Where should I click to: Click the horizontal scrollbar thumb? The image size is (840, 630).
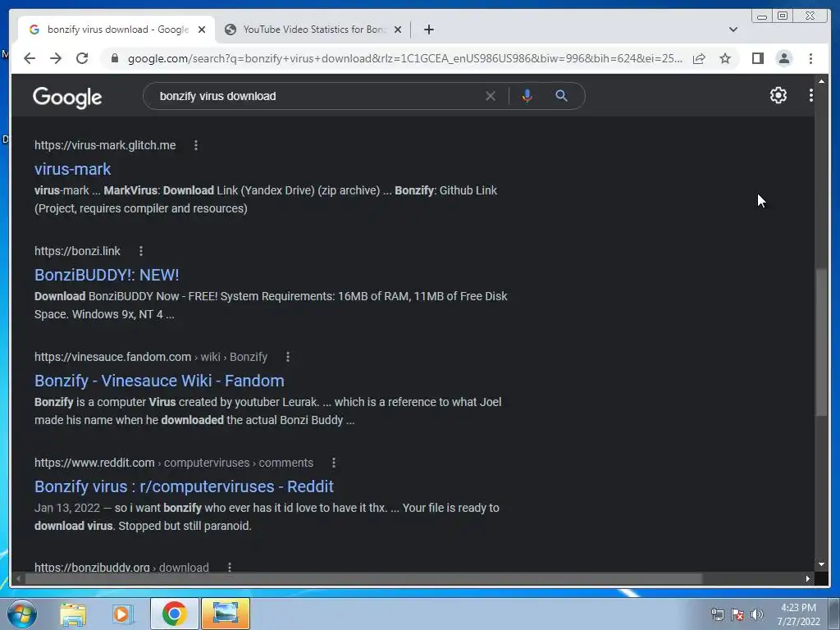coord(363,578)
